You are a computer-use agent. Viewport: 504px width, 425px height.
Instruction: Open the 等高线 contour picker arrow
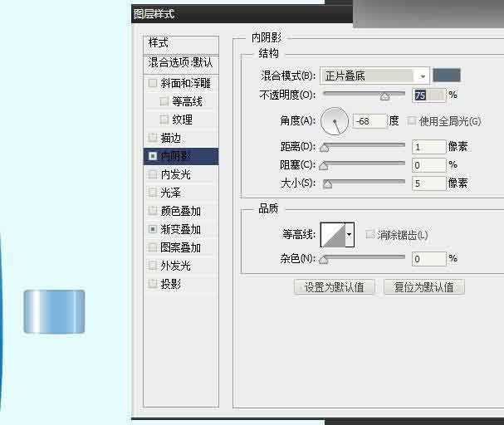coord(350,235)
